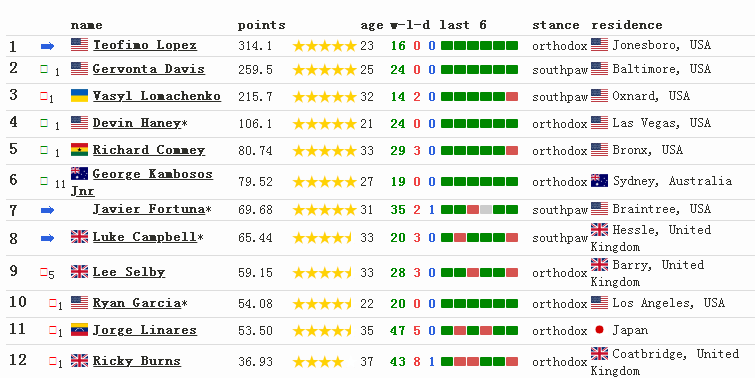This screenshot has height=378, width=755.
Task: Sort table by the points column header
Action: tap(261, 25)
